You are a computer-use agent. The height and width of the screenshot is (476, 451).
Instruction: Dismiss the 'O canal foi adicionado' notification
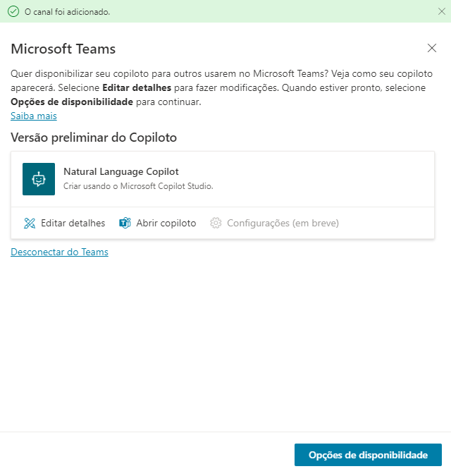[x=442, y=11]
